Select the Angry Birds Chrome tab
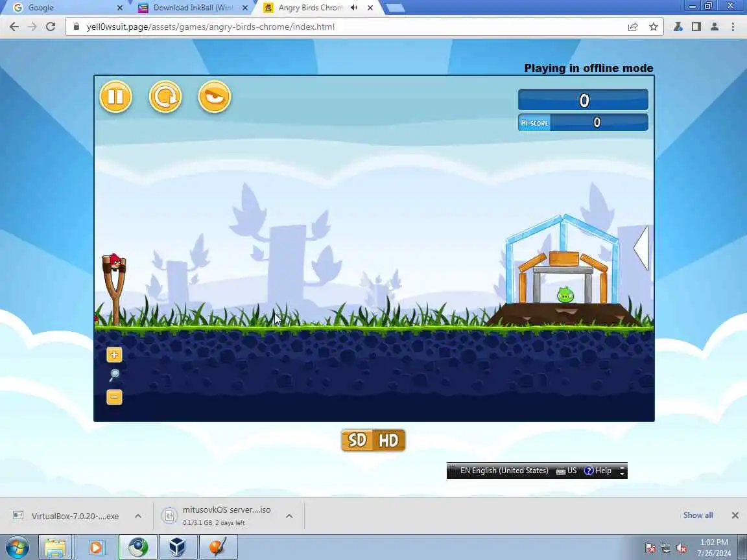Image resolution: width=747 pixels, height=560 pixels. click(x=310, y=8)
